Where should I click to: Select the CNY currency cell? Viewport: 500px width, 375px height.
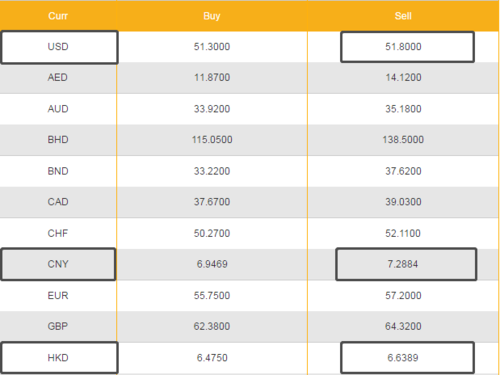click(58, 264)
